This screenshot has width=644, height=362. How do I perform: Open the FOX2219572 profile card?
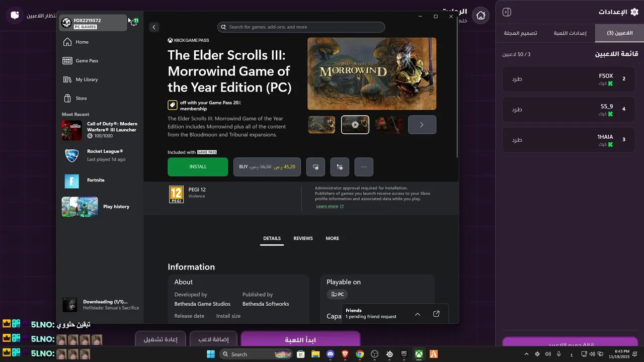(x=93, y=23)
